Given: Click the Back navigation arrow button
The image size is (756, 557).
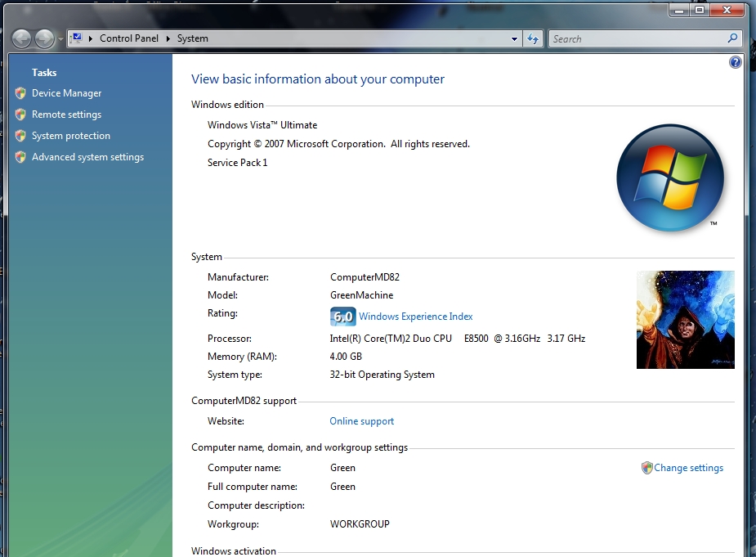Looking at the screenshot, I should tap(21, 39).
